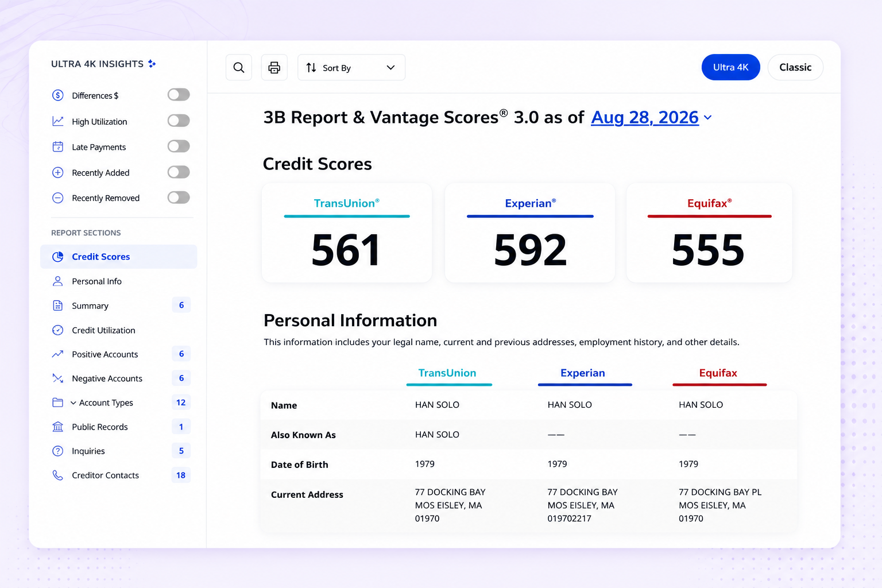882x588 pixels.
Task: Toggle the Differences $ switch
Action: click(179, 95)
